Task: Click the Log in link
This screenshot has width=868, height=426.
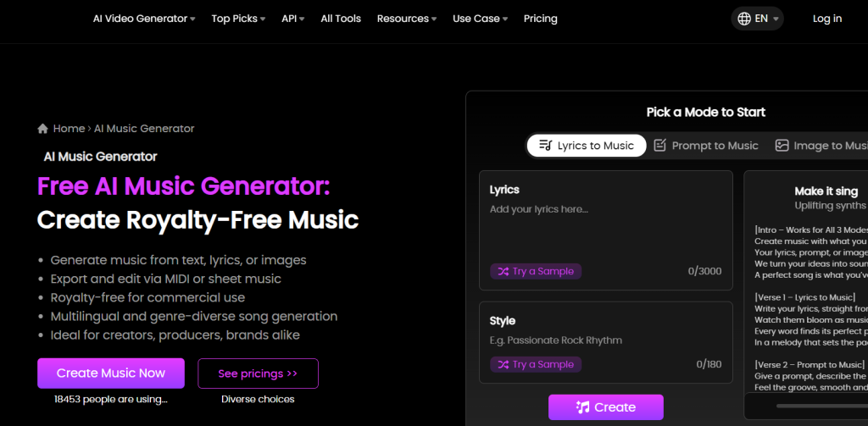Action: 827,19
